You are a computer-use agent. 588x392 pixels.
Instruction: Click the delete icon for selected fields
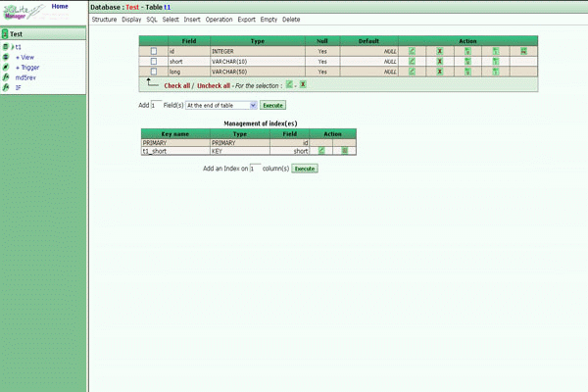pos(303,84)
